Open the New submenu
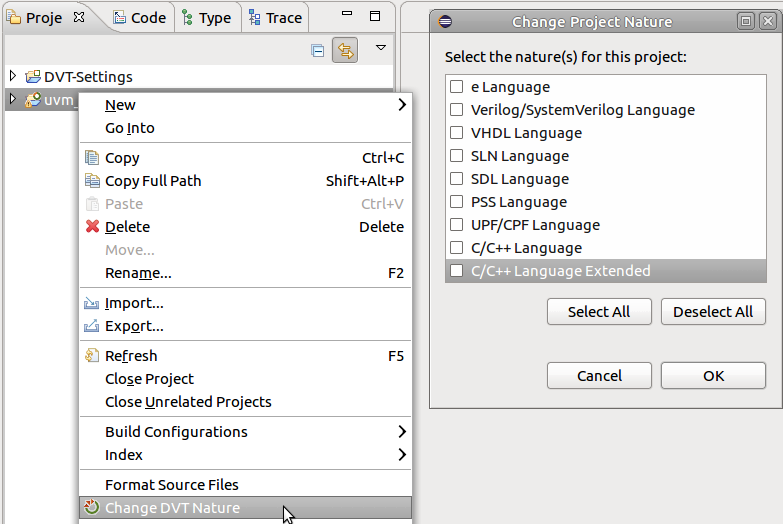 coord(120,105)
